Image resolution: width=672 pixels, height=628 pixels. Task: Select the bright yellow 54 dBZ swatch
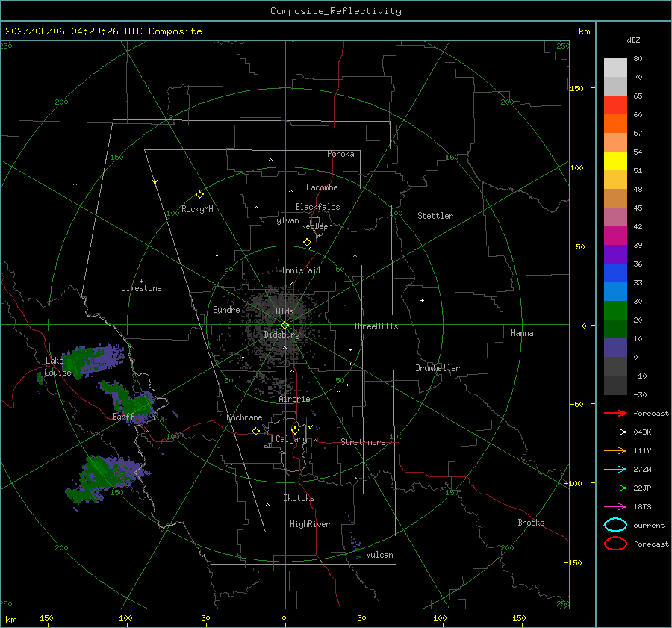tap(615, 161)
